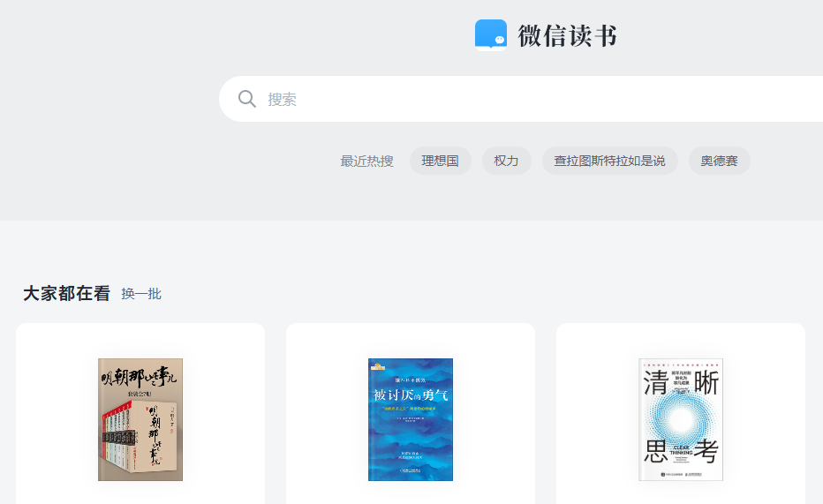This screenshot has width=823, height=504.
Task: Click the 大家都在看 section heading
Action: (66, 293)
